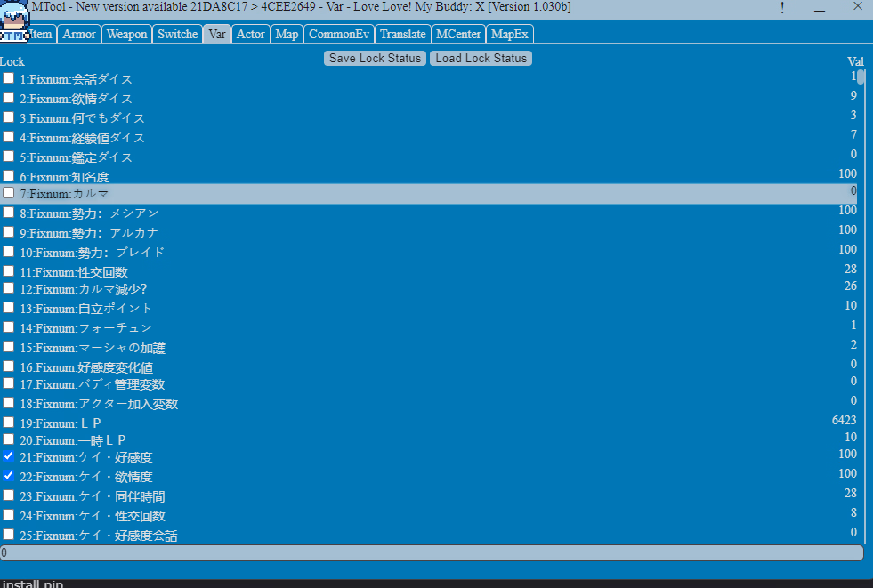
Task: Click the Load Lock Status button
Action: pyautogui.click(x=481, y=58)
